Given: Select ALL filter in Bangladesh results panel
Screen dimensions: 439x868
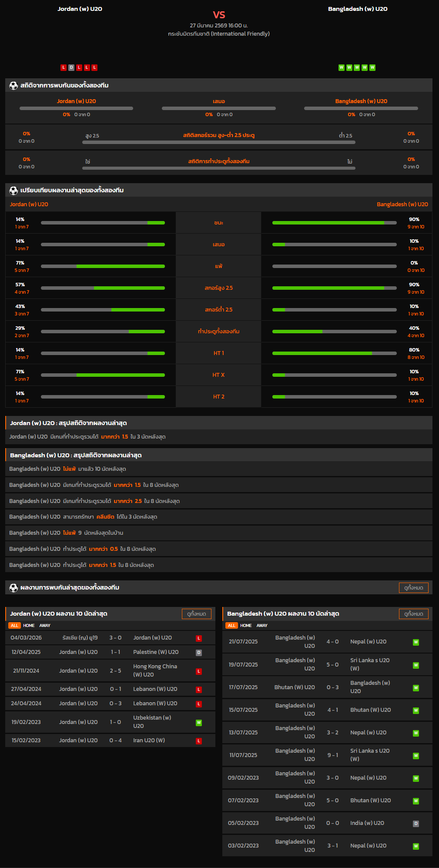Looking at the screenshot, I should click(x=231, y=626).
